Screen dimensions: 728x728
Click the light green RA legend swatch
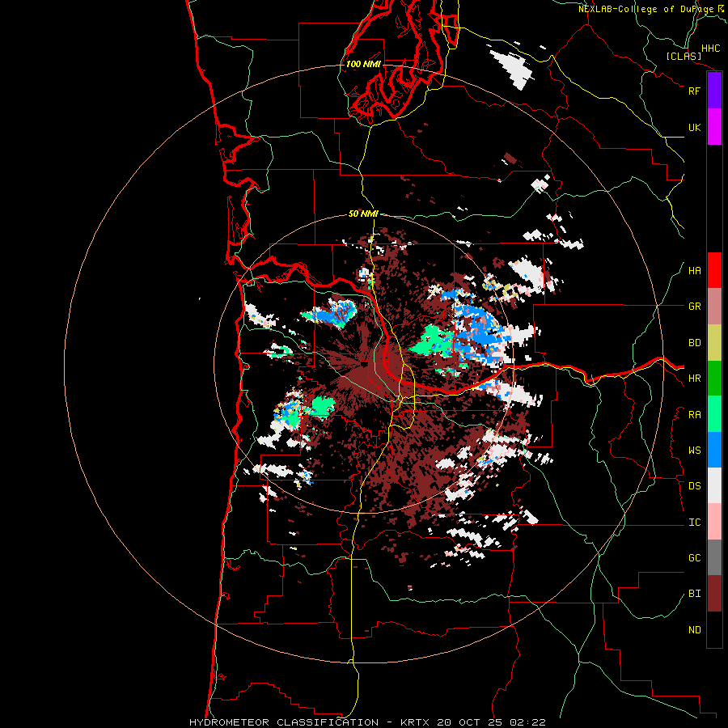714,414
